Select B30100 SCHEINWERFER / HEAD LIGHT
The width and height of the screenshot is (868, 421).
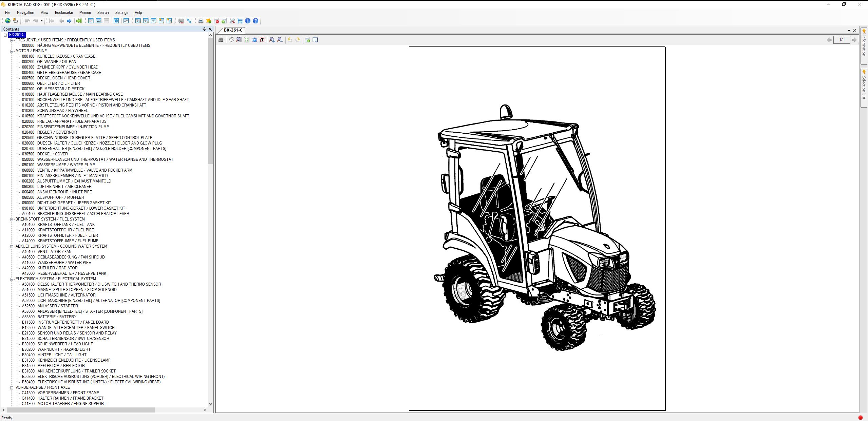pos(57,344)
